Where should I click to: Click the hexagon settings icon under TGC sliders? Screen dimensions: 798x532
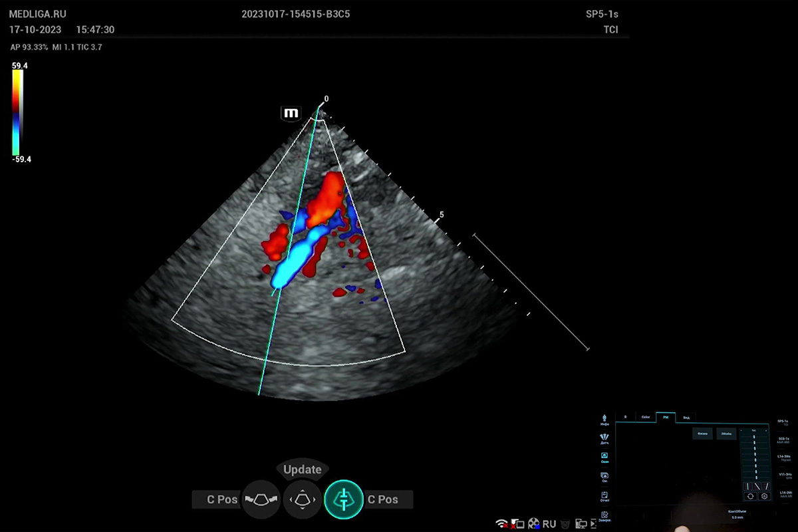[764, 496]
